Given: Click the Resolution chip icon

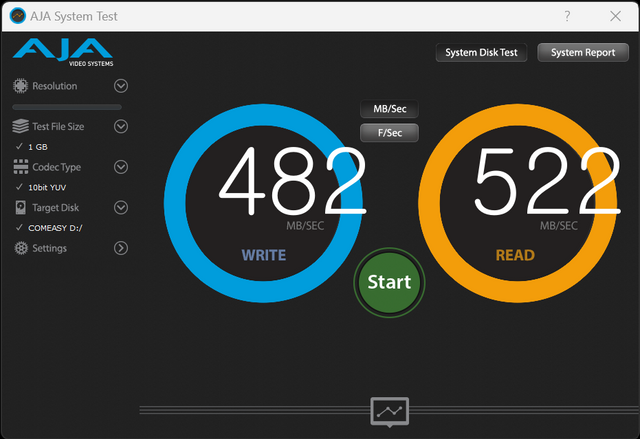Looking at the screenshot, I should pyautogui.click(x=21, y=86).
